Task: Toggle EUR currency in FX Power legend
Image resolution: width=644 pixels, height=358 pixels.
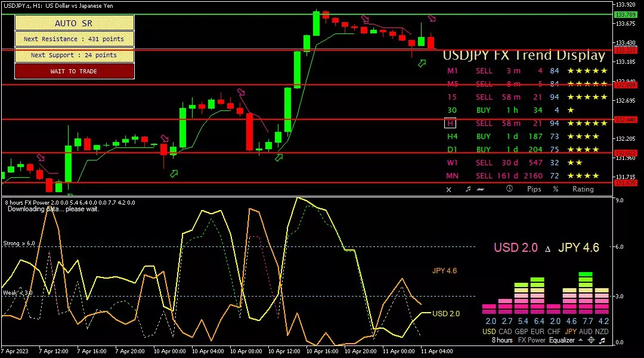Action: pos(537,331)
